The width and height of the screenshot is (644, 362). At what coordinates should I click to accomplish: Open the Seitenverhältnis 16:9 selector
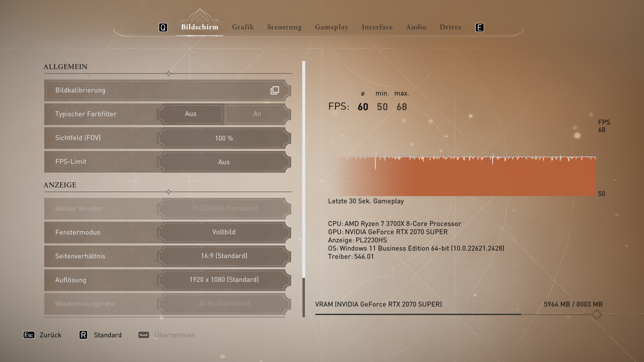coord(224,256)
